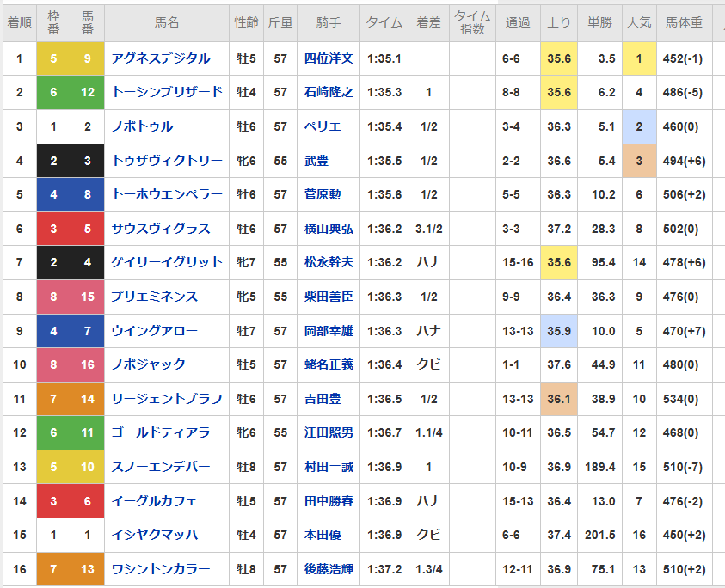Open jockey link 四位洋文
The width and height of the screenshot is (725, 588).
pyautogui.click(x=329, y=58)
